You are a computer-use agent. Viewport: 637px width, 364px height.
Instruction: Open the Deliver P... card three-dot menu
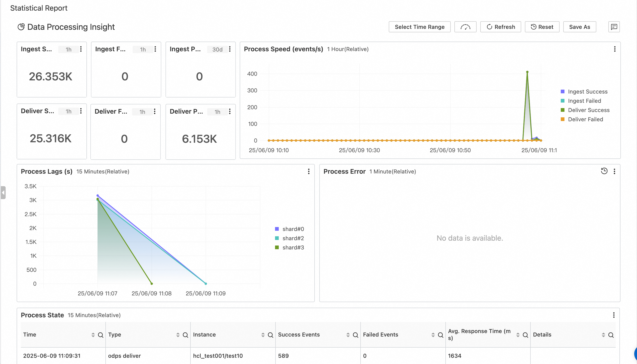coord(230,112)
